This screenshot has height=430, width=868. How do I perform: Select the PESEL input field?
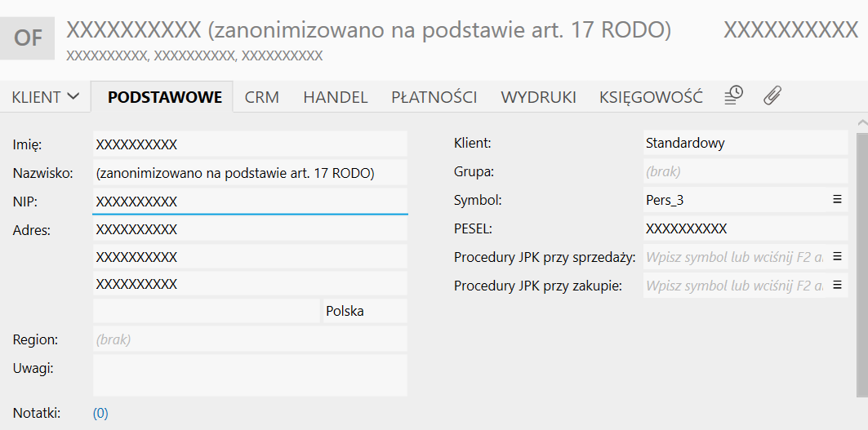[745, 228]
